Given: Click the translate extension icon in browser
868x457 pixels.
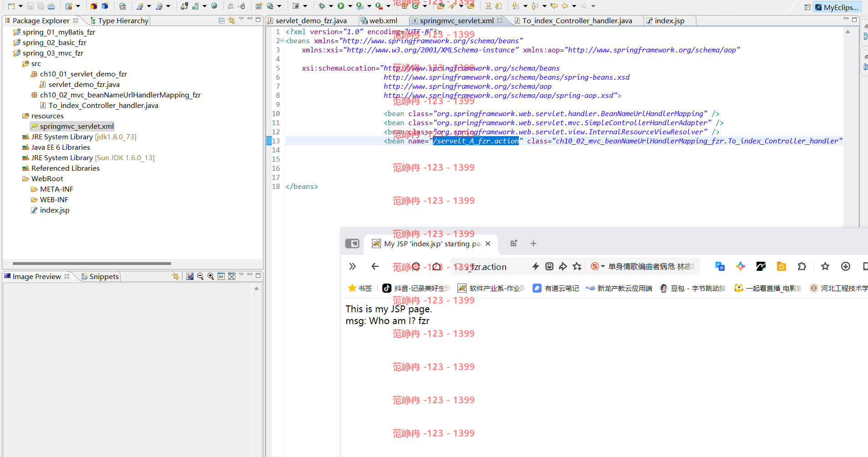Looking at the screenshot, I should [x=720, y=267].
